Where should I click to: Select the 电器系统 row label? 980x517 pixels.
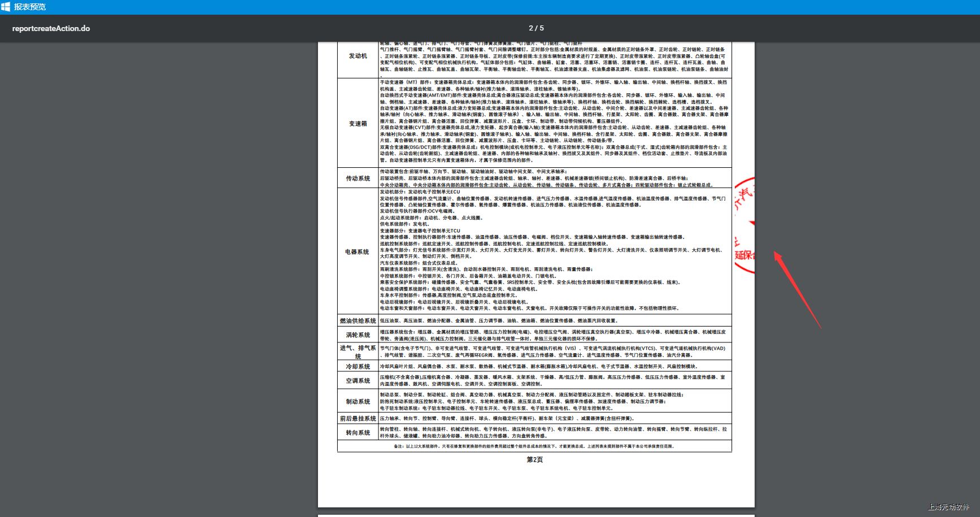(x=358, y=251)
